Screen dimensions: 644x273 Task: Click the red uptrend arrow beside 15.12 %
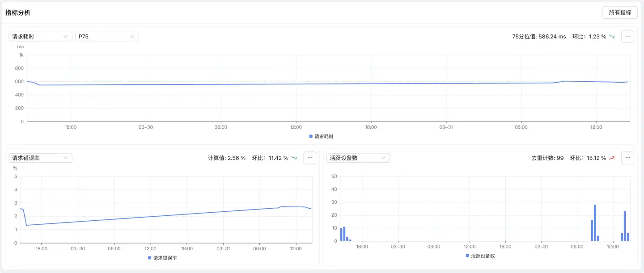612,158
